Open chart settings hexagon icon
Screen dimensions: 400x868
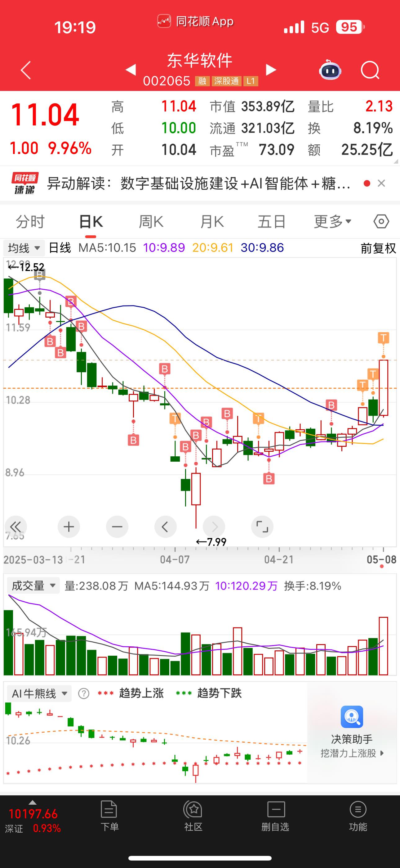[x=381, y=222]
